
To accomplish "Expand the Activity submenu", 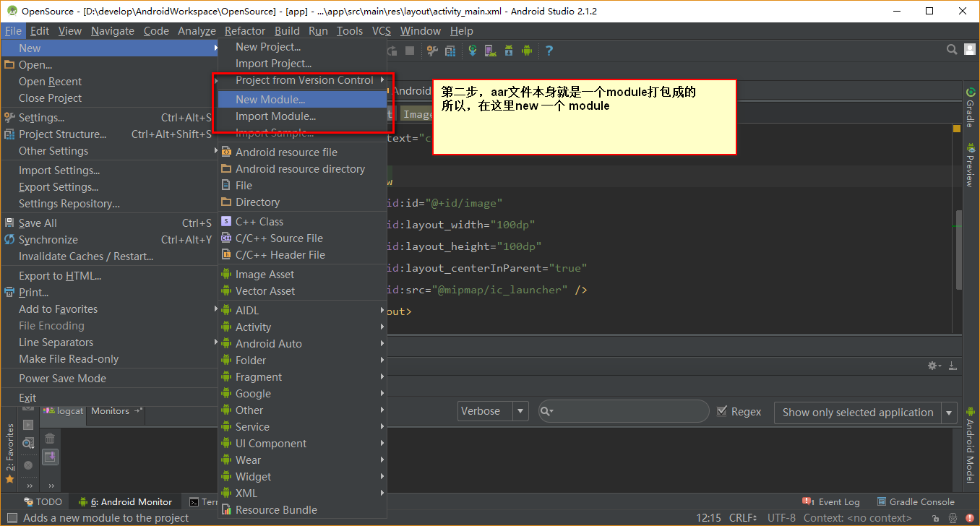I will point(303,327).
